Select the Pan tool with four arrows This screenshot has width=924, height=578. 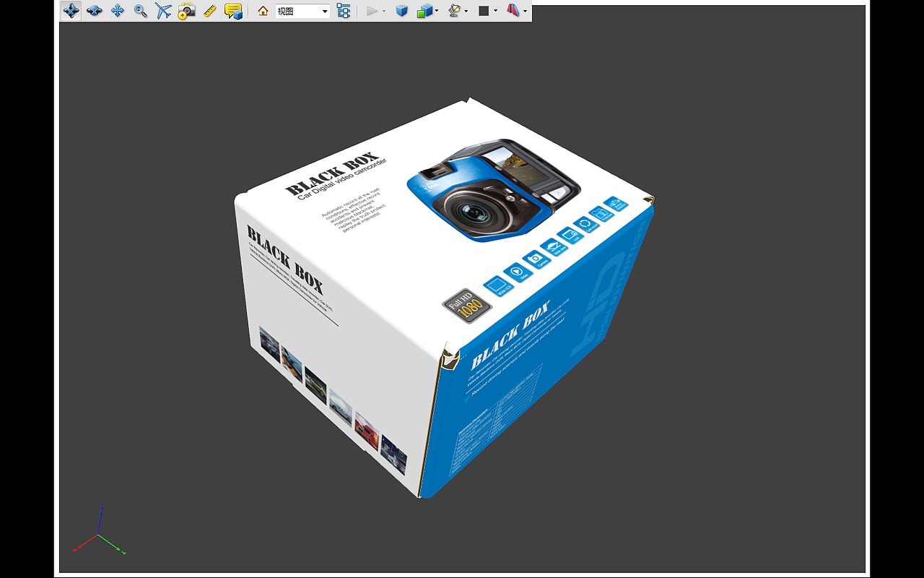pos(117,11)
